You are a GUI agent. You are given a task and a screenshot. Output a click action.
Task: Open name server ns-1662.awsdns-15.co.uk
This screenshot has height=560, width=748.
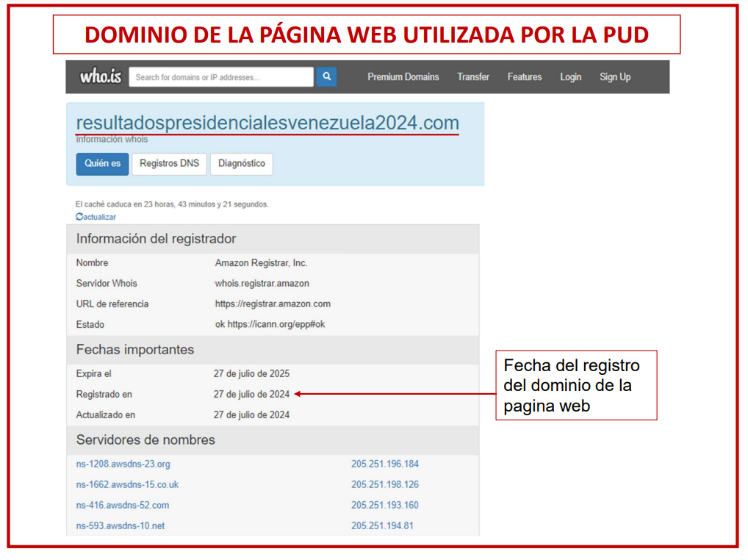click(x=127, y=485)
